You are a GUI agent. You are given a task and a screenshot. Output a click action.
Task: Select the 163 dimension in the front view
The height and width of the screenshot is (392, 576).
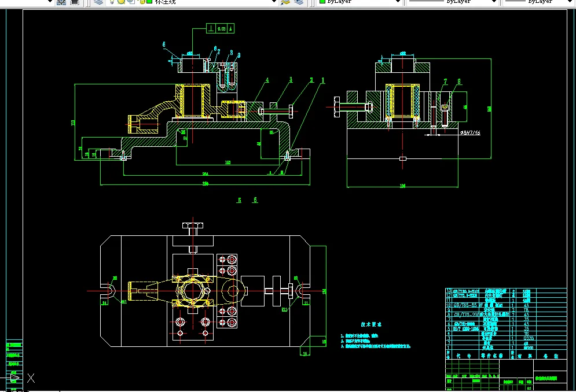228,162
